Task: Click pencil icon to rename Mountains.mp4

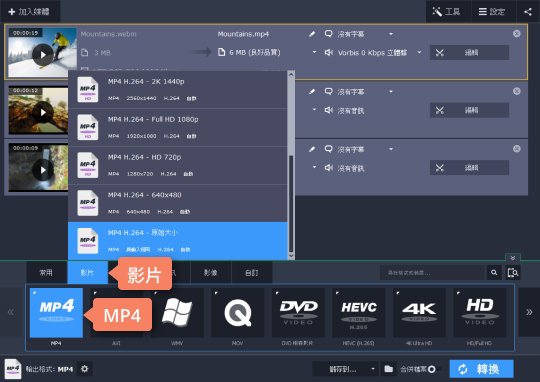Action: [312, 34]
